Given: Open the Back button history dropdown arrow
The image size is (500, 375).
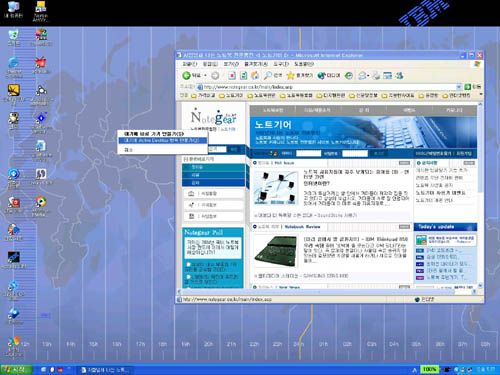Looking at the screenshot, I should (205, 76).
